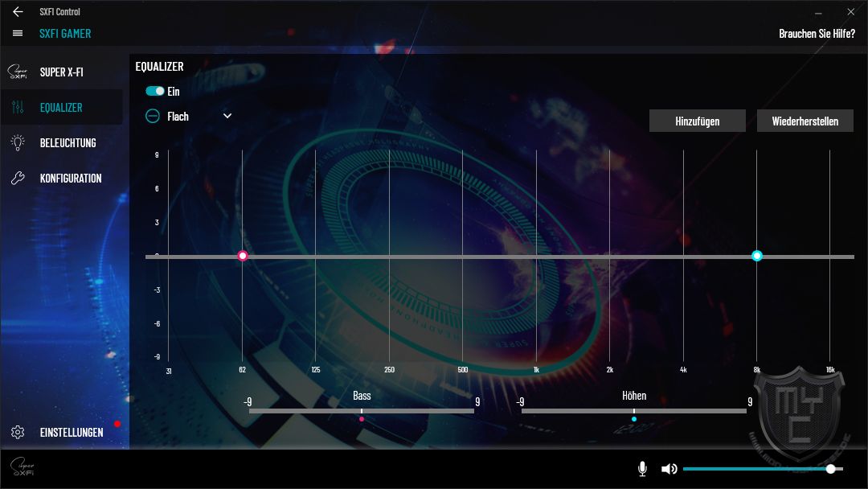Click the microphone icon
The height and width of the screenshot is (489, 868).
(x=642, y=469)
